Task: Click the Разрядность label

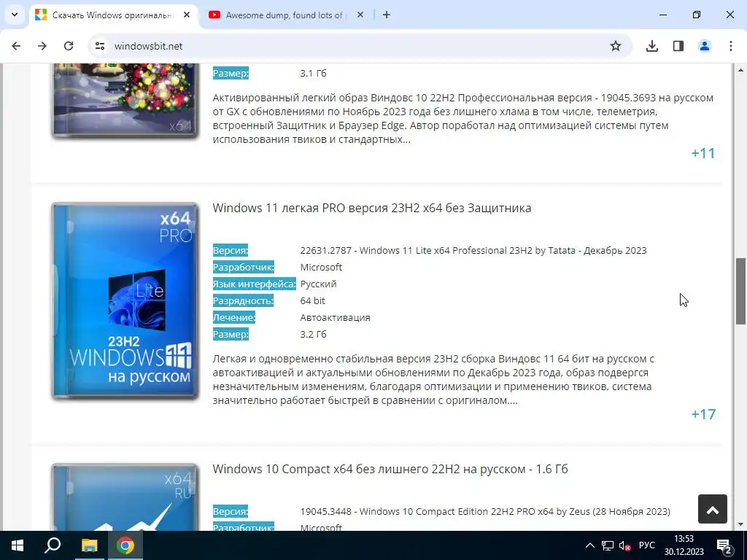Action: tap(243, 301)
